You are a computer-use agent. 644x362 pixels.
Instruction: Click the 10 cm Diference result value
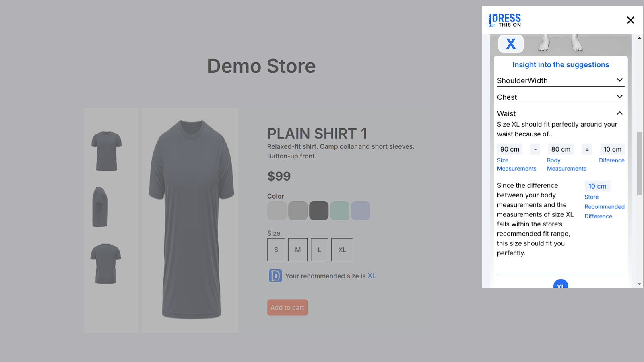pyautogui.click(x=612, y=149)
